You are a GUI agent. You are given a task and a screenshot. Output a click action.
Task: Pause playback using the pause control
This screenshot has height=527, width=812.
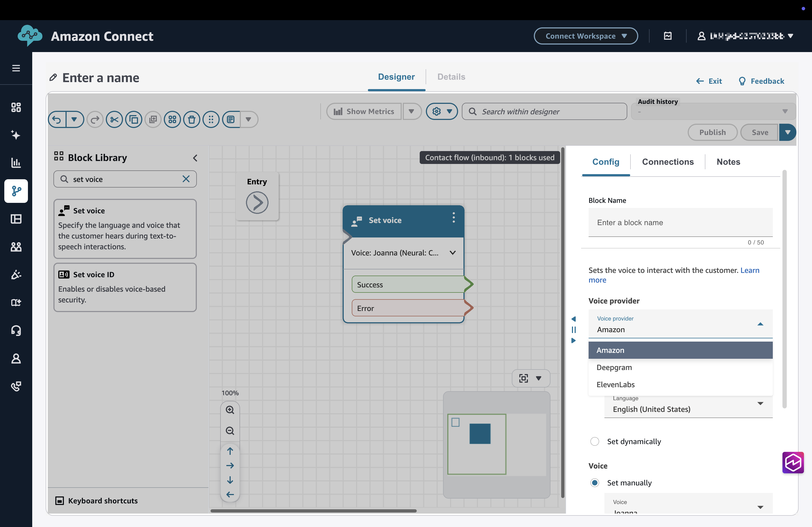click(x=574, y=330)
